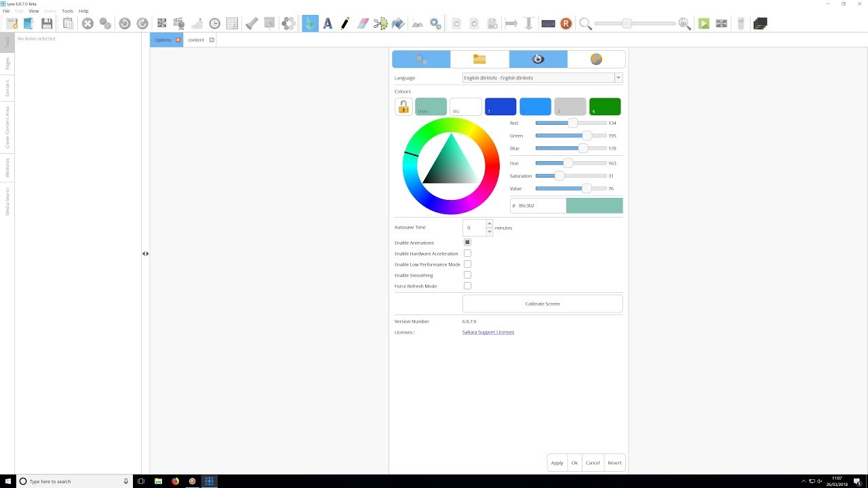This screenshot has height=488, width=868.
Task: Check Enable Hardware Acceleration box
Action: click(467, 253)
